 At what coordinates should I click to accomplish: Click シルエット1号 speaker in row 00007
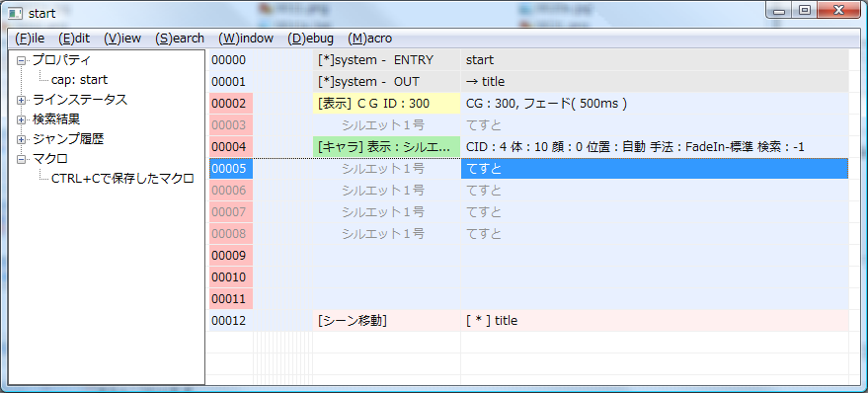[383, 212]
